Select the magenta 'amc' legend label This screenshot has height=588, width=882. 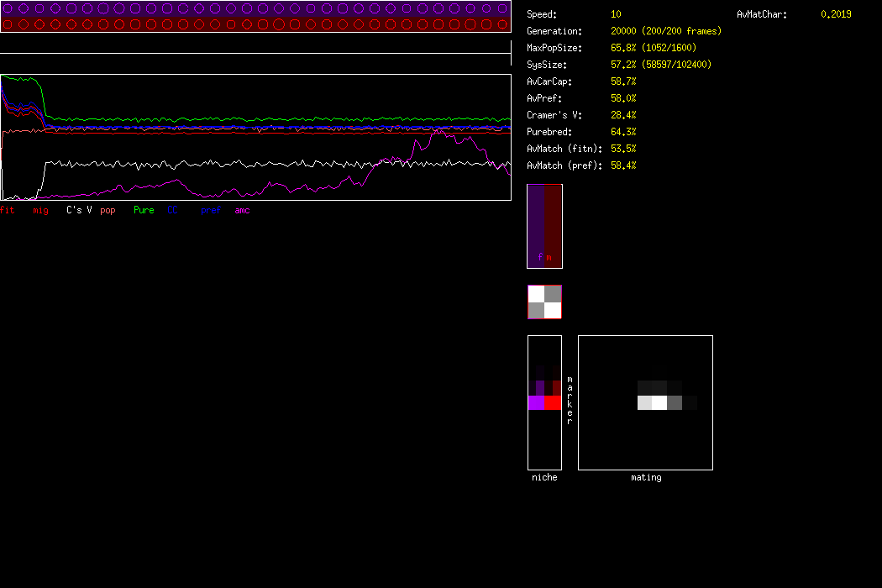pyautogui.click(x=242, y=210)
